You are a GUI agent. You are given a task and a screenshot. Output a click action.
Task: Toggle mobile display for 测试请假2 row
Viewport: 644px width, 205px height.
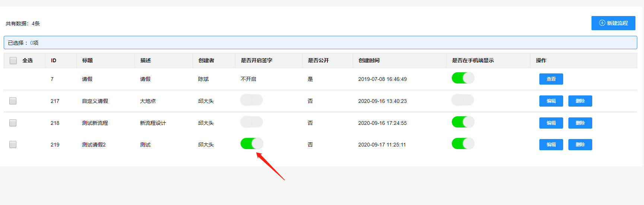coord(463,143)
